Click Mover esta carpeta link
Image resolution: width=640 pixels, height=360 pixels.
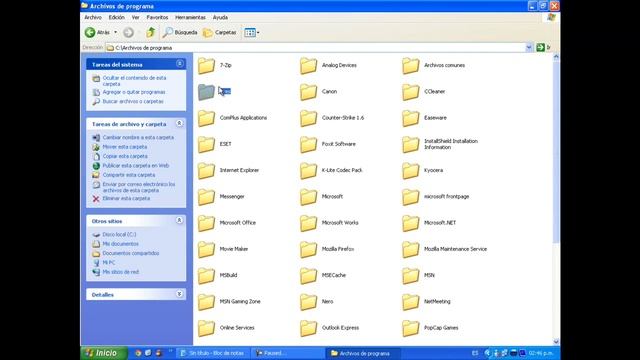click(124, 147)
